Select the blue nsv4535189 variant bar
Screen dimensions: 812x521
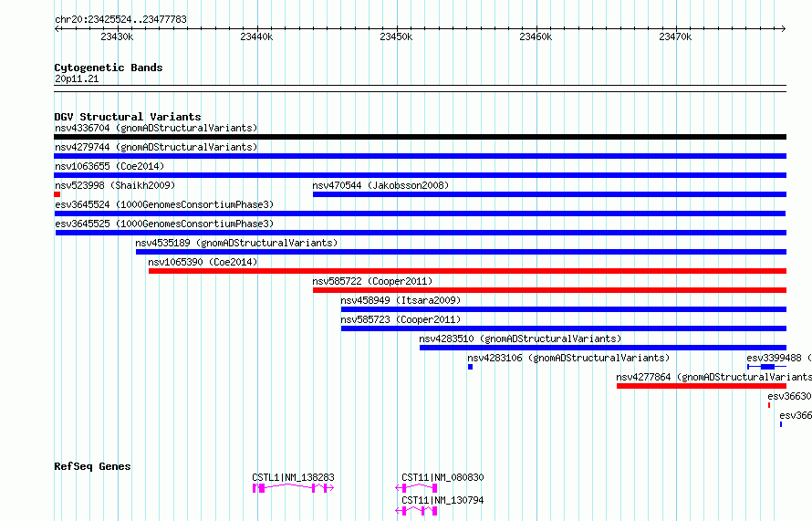461,252
